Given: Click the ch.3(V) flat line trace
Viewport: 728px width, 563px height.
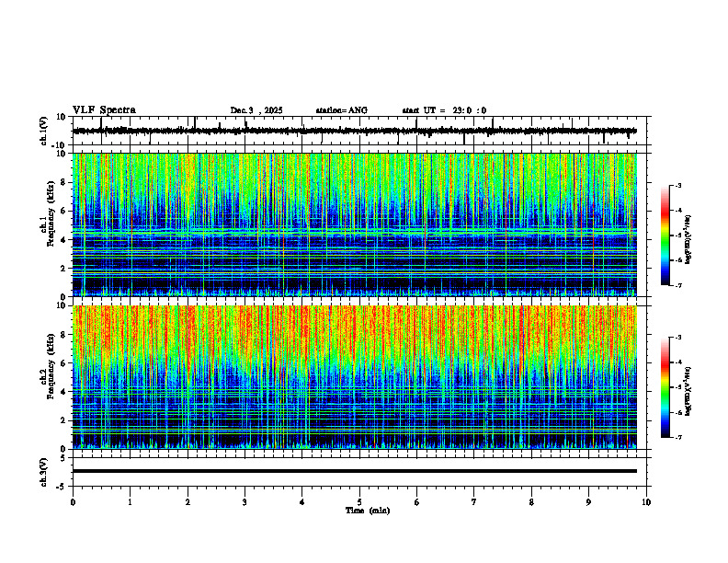Looking at the screenshot, I should click(x=355, y=471).
